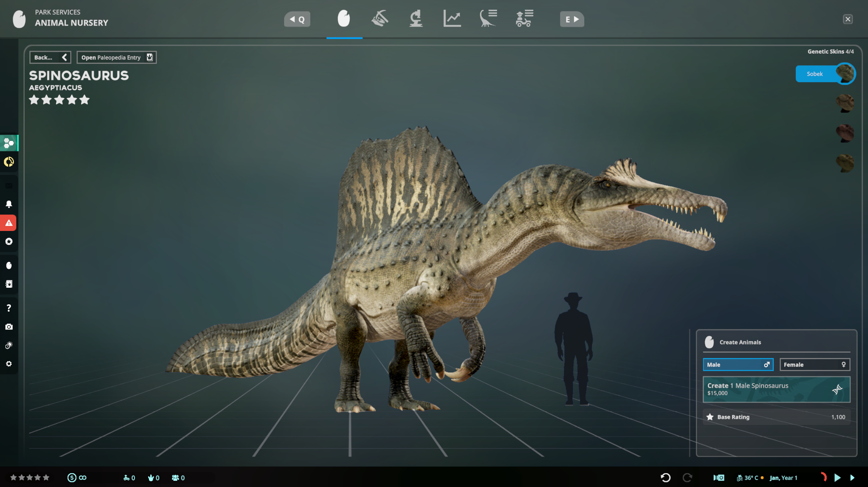Open Paleopedia Entry for Spinosaurus
The height and width of the screenshot is (487, 868).
pyautogui.click(x=117, y=58)
